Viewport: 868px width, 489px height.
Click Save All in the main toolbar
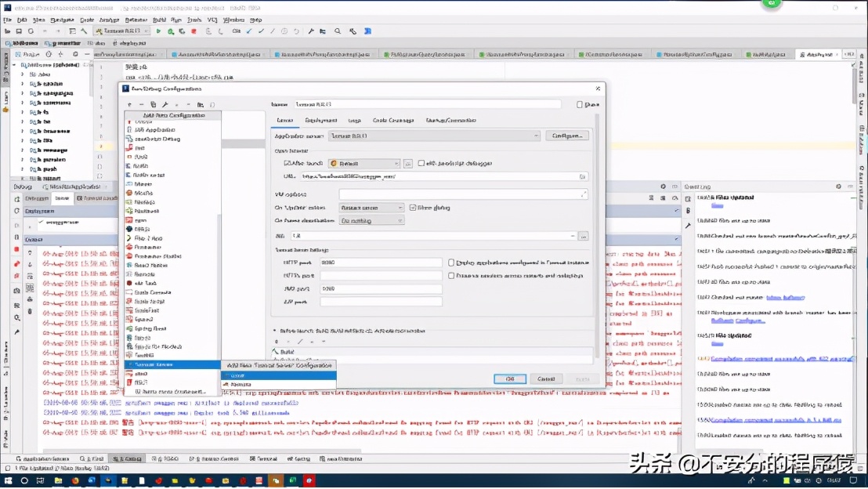point(19,31)
